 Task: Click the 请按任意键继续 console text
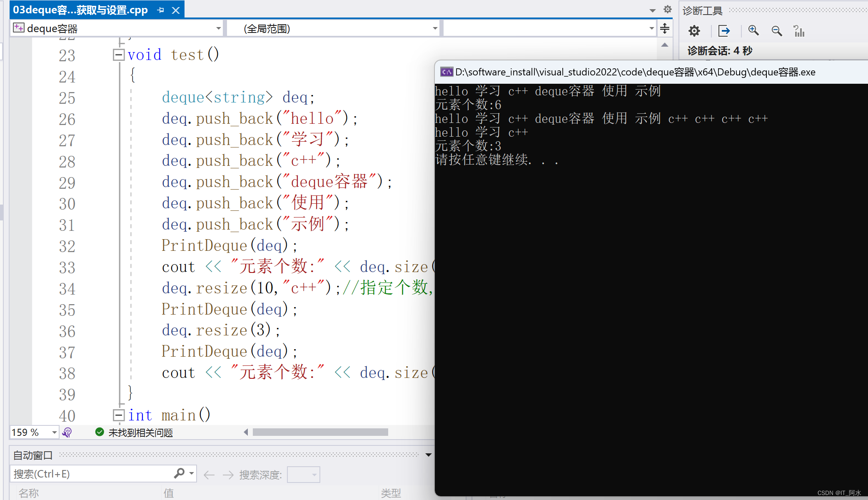point(497,160)
